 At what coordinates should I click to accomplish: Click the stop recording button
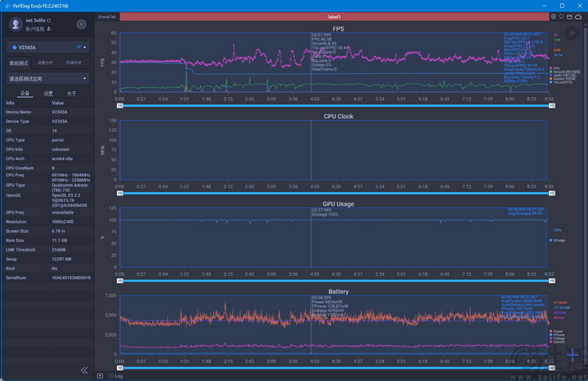[x=82, y=24]
